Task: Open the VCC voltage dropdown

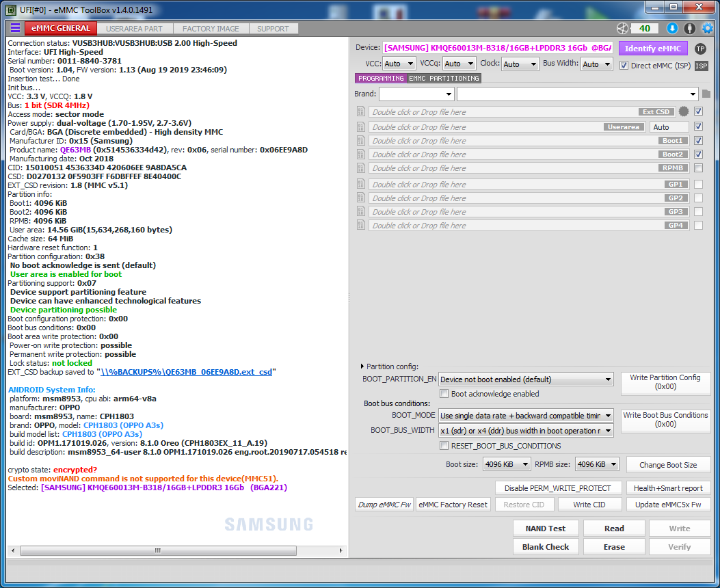Action: (x=399, y=64)
